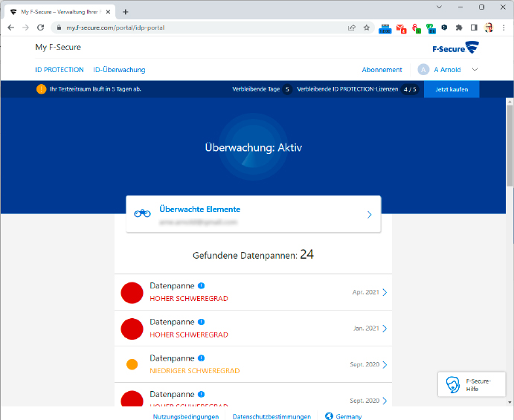The image size is (514, 420).
Task: Click Gefundene Datenpannen: 24 count
Action: pyautogui.click(x=253, y=255)
